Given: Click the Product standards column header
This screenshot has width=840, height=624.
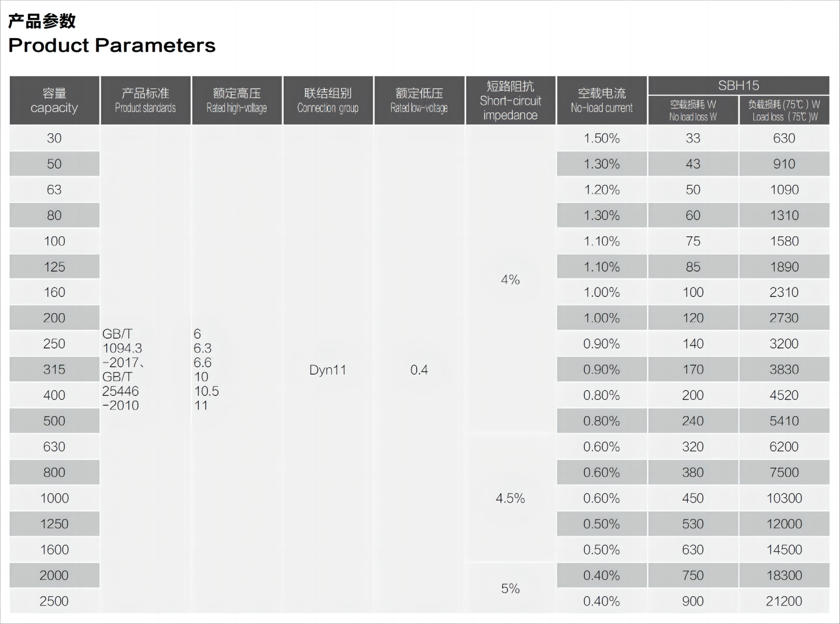Looking at the screenshot, I should 146,101.
